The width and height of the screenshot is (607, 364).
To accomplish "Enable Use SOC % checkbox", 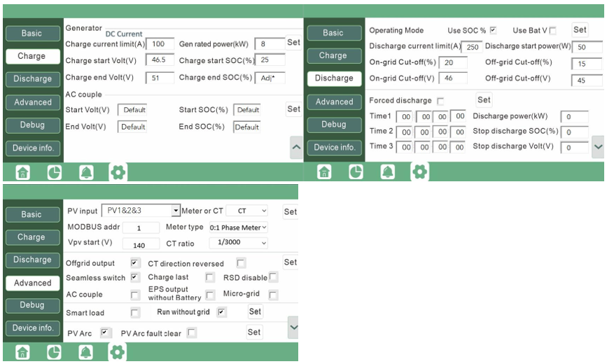I will pos(493,30).
